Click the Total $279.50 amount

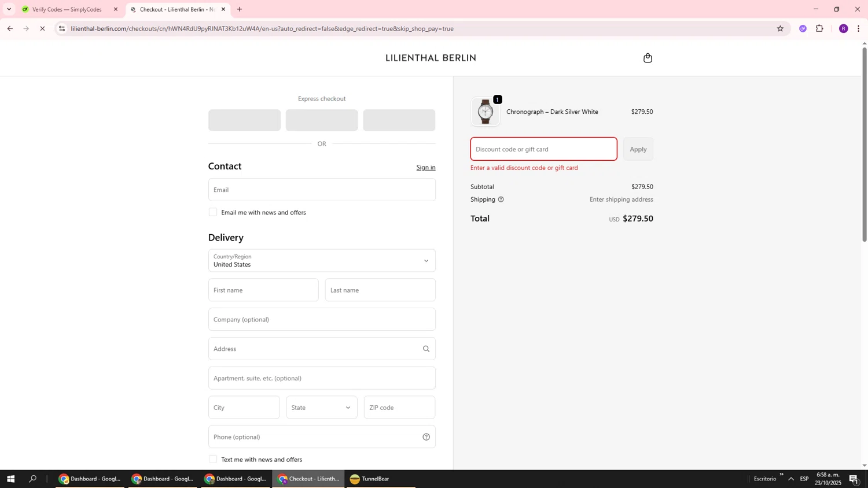coord(638,219)
